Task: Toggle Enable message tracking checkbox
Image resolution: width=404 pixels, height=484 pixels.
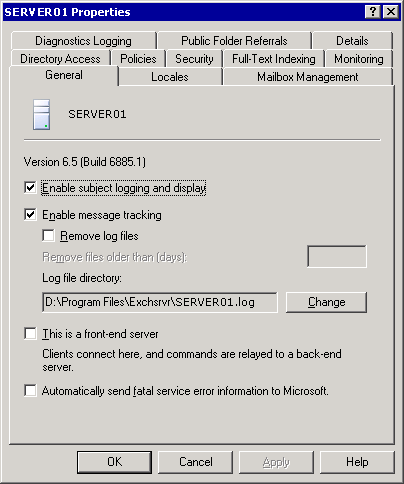Action: click(30, 215)
